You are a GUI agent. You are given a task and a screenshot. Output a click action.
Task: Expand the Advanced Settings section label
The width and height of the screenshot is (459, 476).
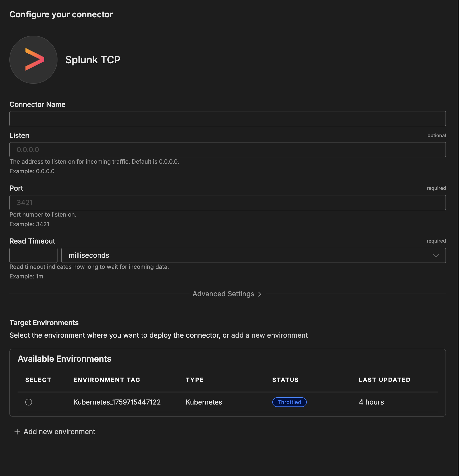223,294
